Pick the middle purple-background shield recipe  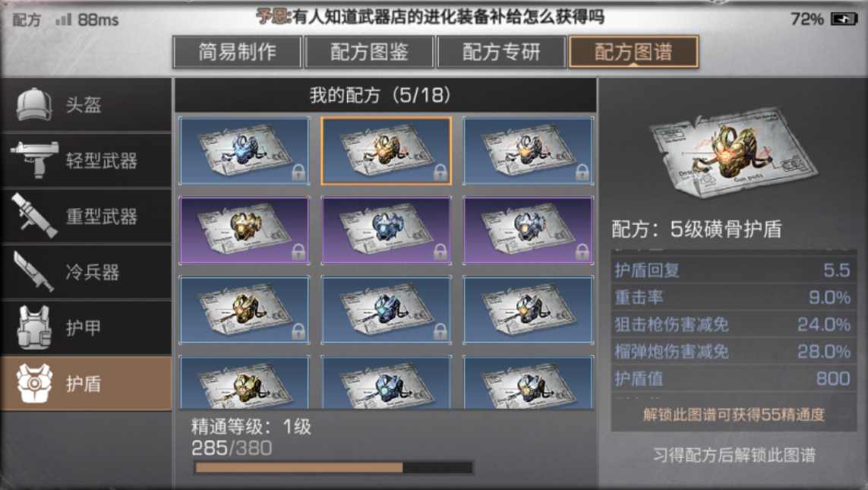tap(387, 230)
